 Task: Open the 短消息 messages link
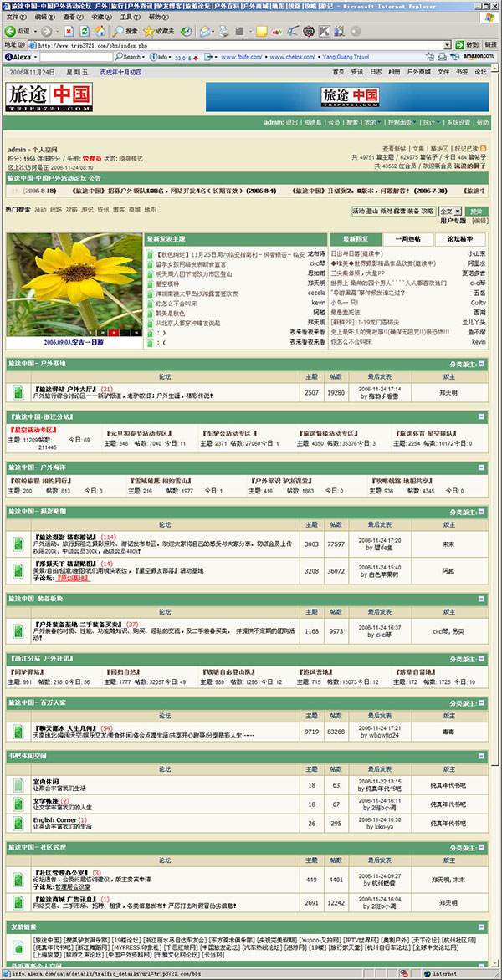coord(313,122)
